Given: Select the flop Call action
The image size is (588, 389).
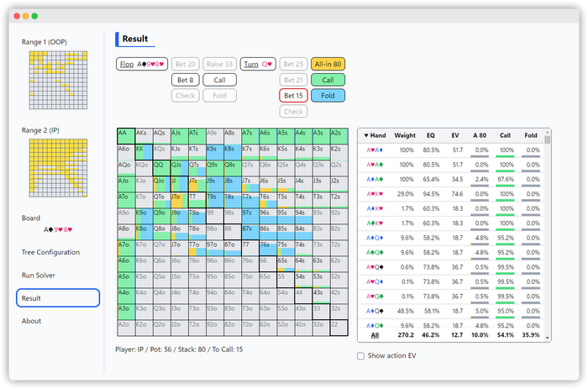Looking at the screenshot, I should [x=220, y=80].
